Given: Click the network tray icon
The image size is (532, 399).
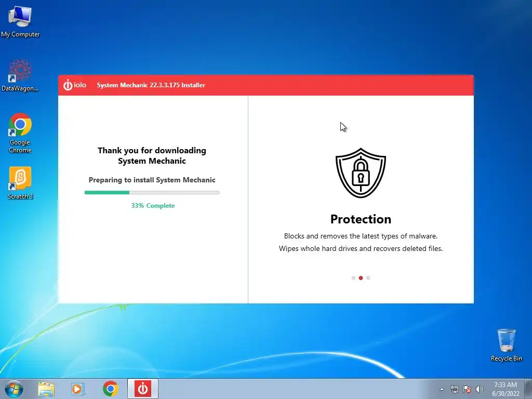Looking at the screenshot, I should coord(454,389).
